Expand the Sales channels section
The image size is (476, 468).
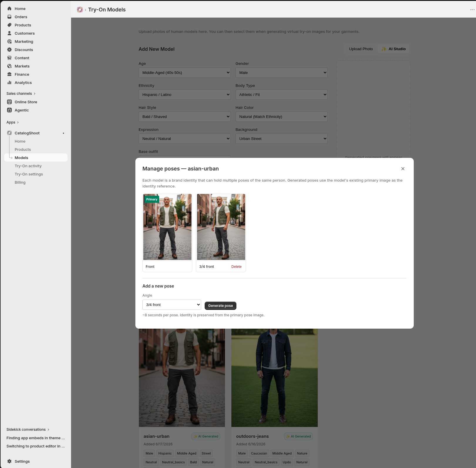click(21, 94)
